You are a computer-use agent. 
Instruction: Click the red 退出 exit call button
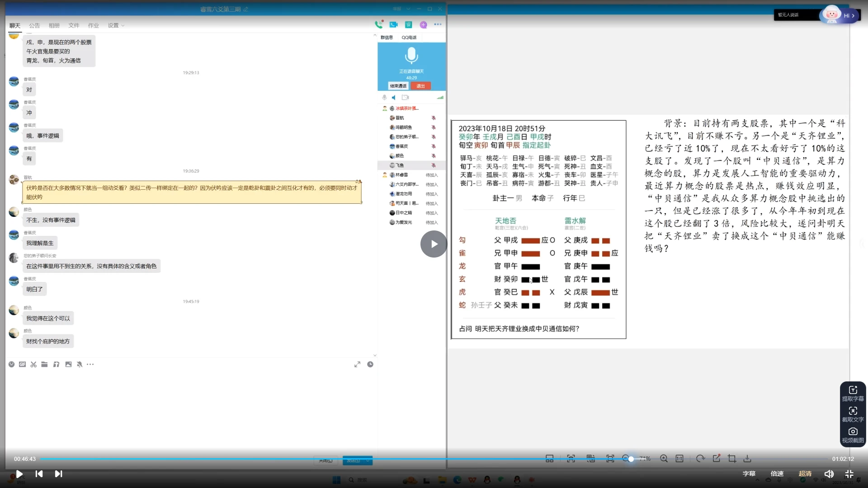420,86
